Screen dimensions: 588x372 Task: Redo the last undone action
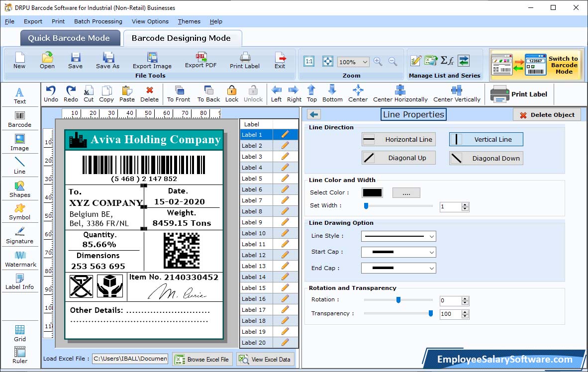coord(71,94)
